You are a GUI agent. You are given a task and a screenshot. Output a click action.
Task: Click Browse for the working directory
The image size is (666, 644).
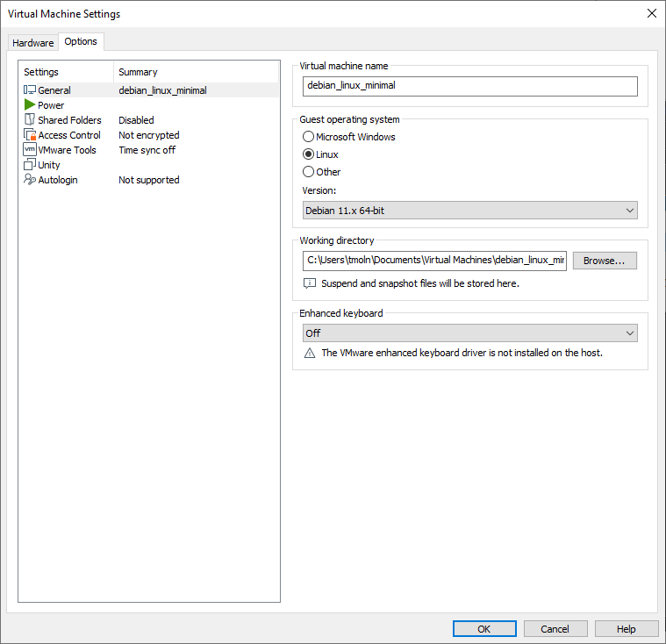pyautogui.click(x=604, y=261)
